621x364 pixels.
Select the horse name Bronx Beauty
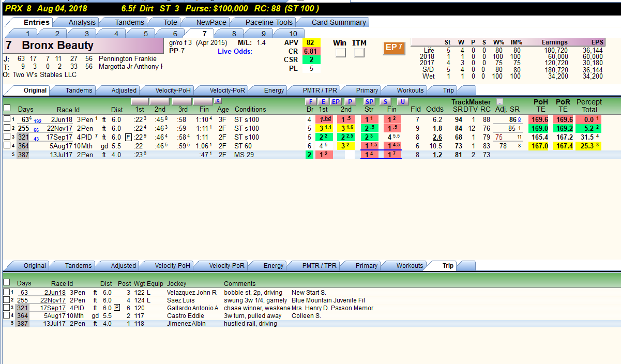coord(58,45)
